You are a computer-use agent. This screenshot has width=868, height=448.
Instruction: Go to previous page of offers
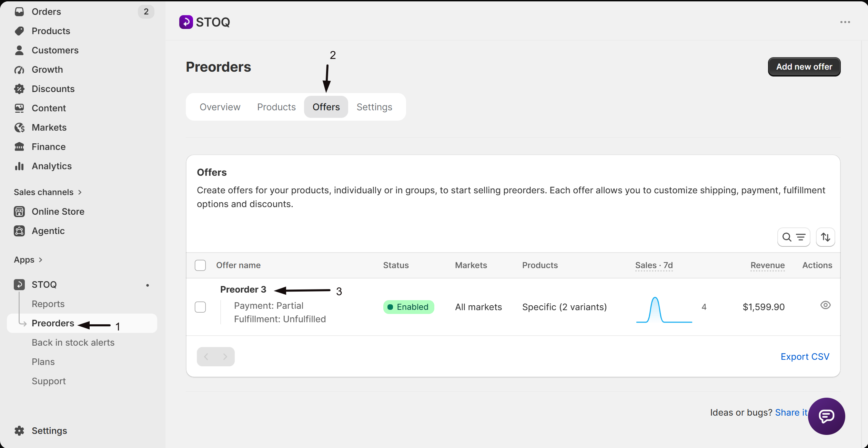(206, 357)
